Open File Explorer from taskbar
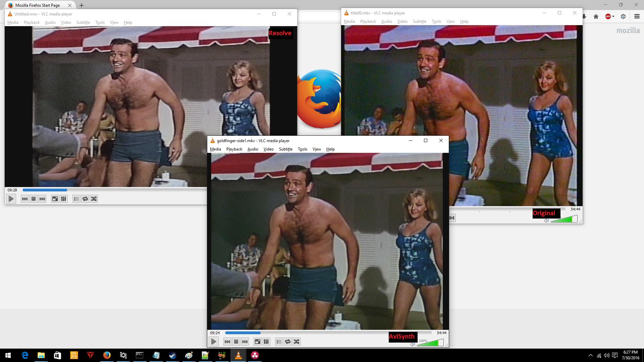This screenshot has width=644, height=362. click(x=41, y=355)
